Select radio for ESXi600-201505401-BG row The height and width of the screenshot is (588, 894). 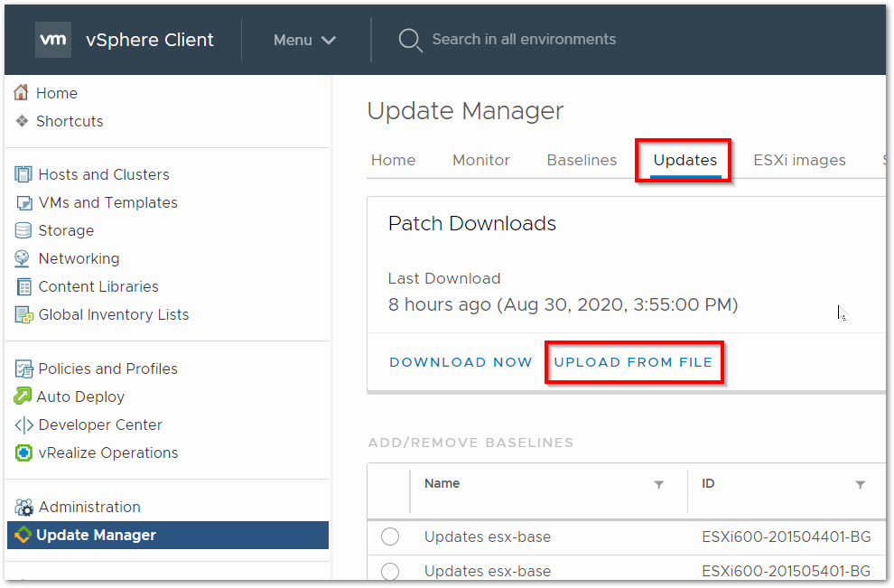pos(390,571)
